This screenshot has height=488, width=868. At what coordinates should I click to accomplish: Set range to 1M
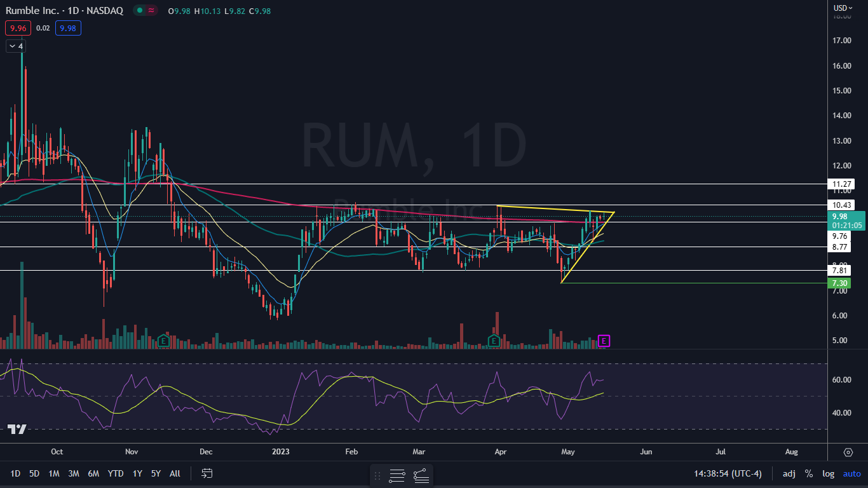54,473
